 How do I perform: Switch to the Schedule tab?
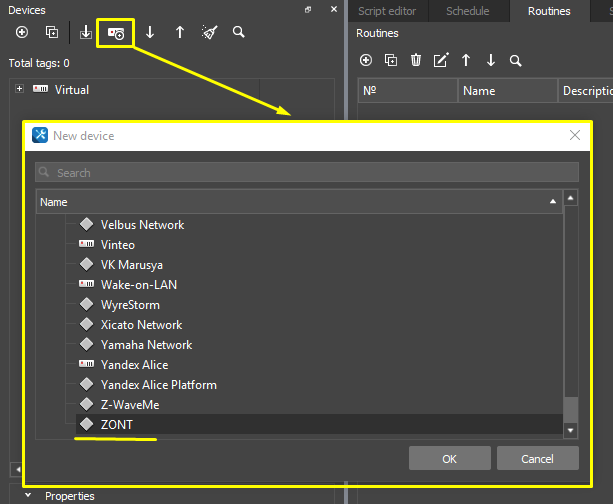[x=468, y=11]
